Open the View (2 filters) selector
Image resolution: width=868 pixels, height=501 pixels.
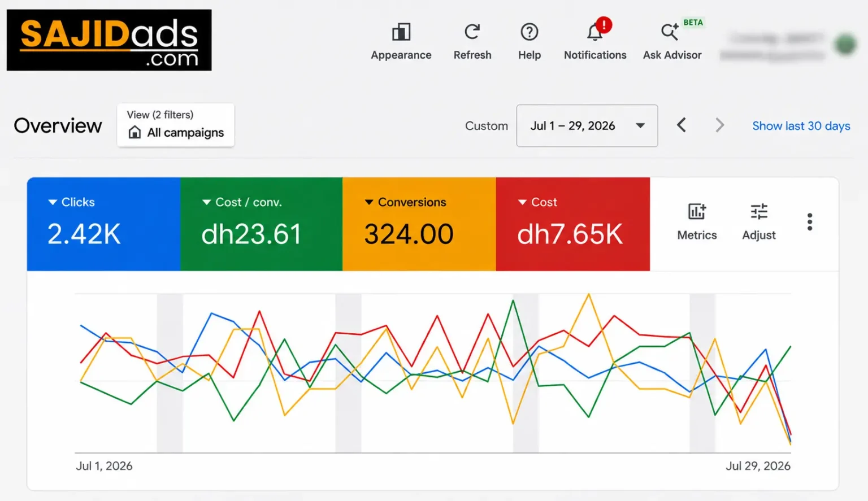tap(176, 125)
